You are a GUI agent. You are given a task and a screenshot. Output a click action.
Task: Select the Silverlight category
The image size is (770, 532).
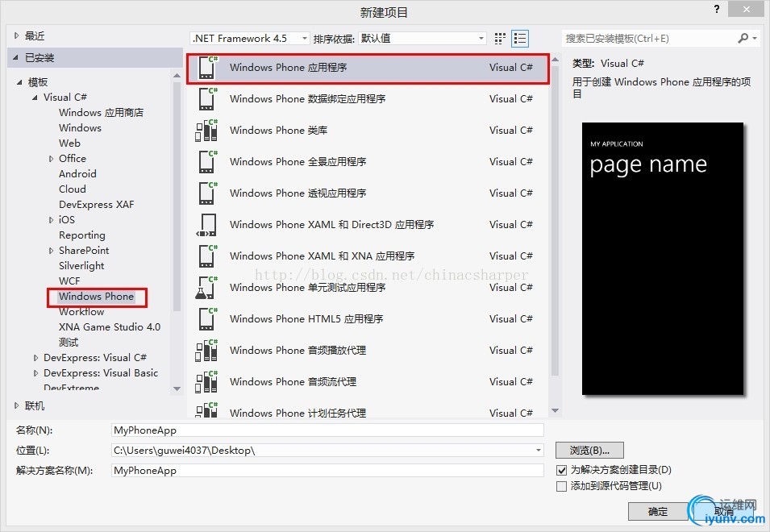81,265
